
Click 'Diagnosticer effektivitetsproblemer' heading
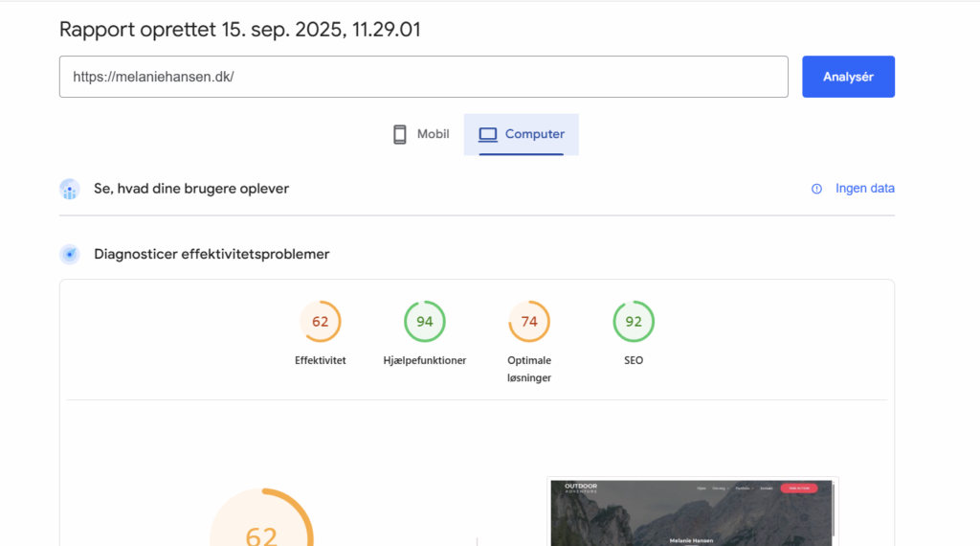(x=212, y=255)
